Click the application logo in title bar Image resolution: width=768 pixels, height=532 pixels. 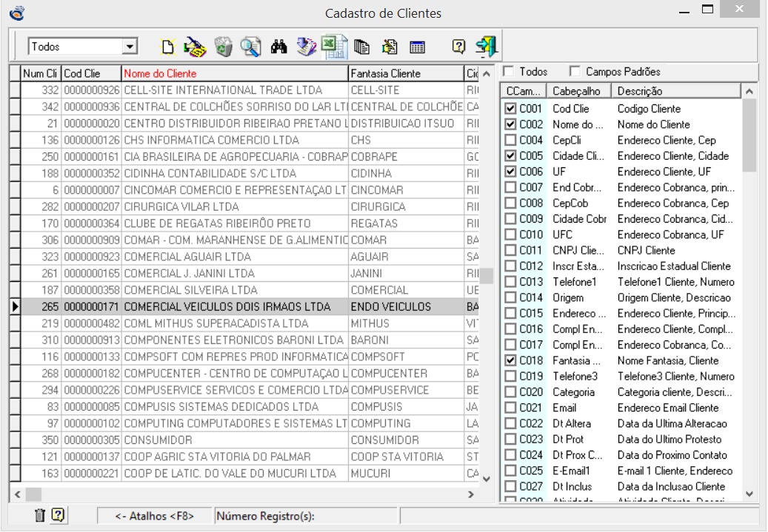[16, 13]
